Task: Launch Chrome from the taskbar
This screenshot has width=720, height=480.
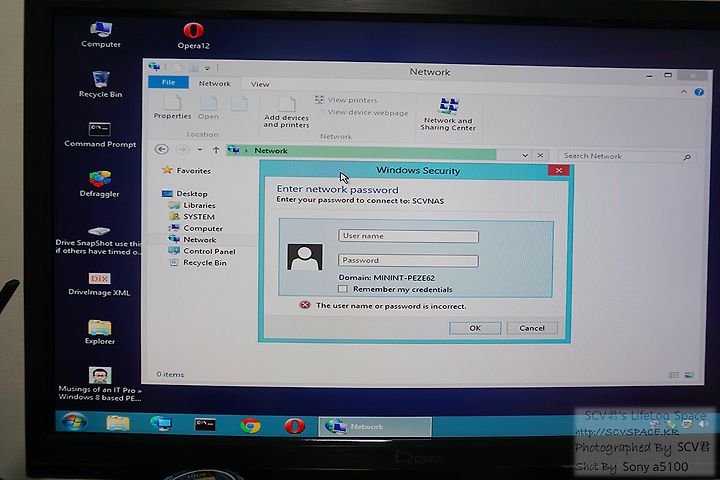Action: (x=250, y=426)
